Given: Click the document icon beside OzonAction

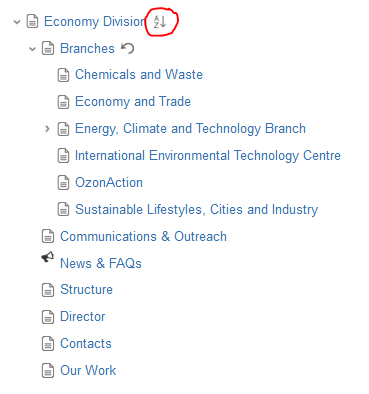Looking at the screenshot, I should [x=63, y=182].
